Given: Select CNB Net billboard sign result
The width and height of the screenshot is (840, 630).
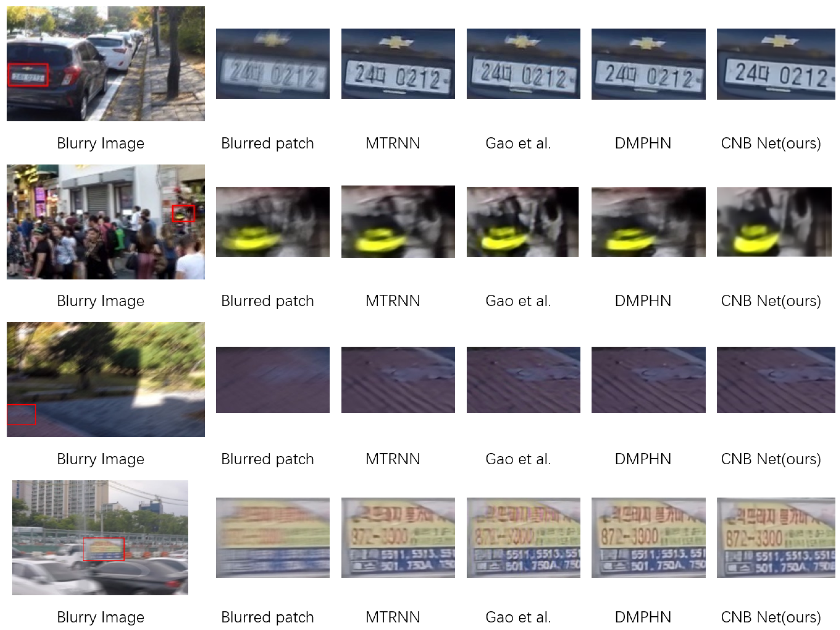Looking at the screenshot, I should pos(776,538).
